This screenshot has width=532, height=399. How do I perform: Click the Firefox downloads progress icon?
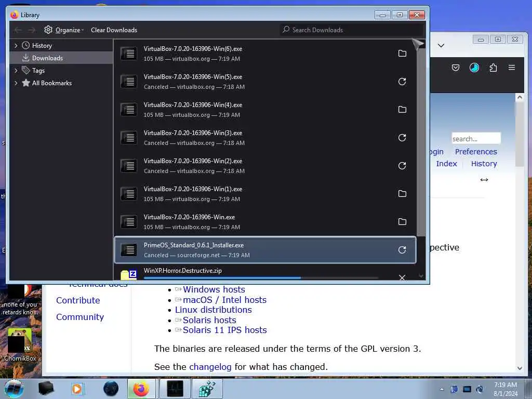[x=474, y=68]
